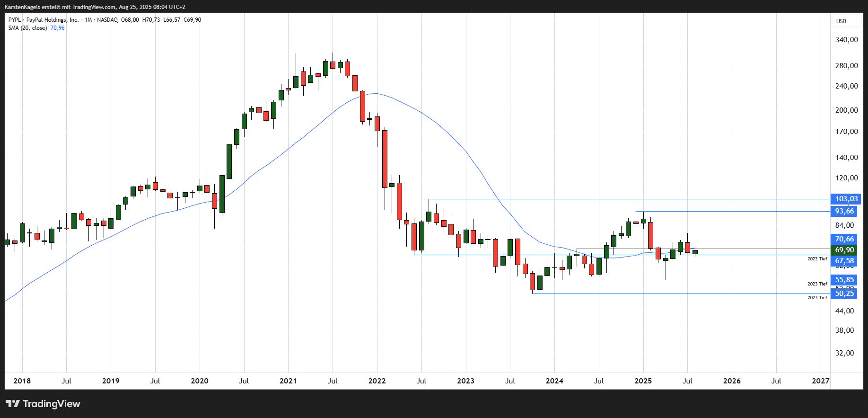The width and height of the screenshot is (868, 418).
Task: Select the 67,58 price level label
Action: 844,261
